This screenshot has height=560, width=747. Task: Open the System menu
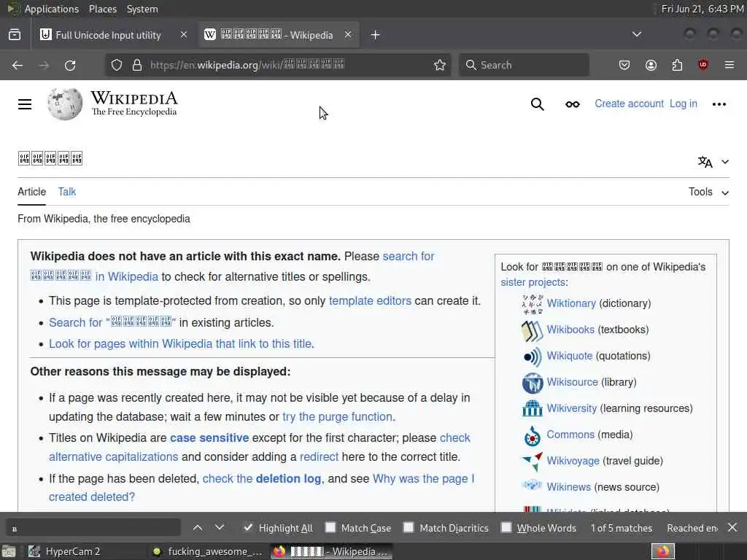[x=142, y=9]
